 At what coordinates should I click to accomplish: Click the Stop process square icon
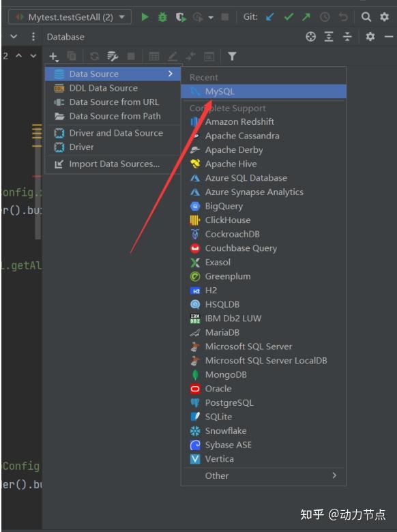coord(224,17)
